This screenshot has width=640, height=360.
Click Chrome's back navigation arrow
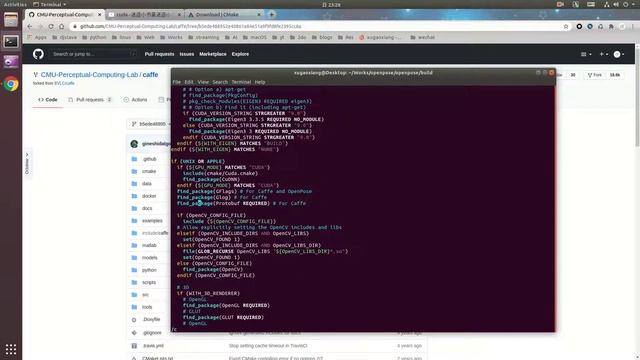(30, 26)
